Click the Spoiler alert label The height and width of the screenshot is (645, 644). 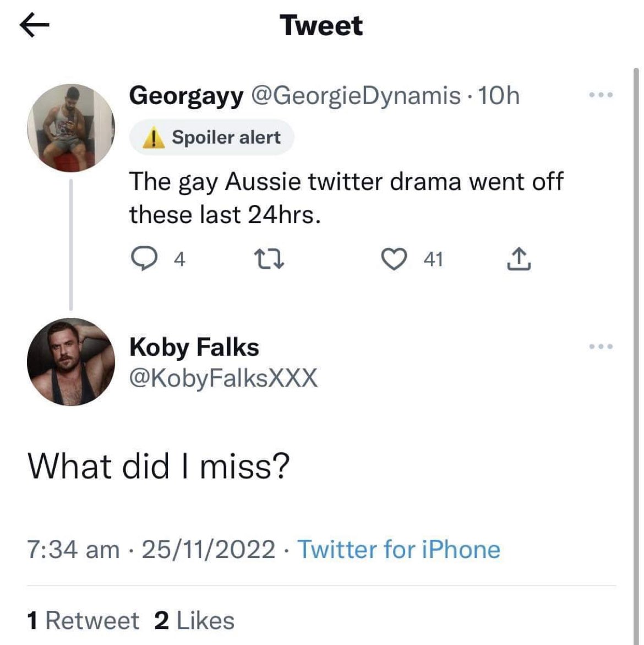click(x=226, y=137)
